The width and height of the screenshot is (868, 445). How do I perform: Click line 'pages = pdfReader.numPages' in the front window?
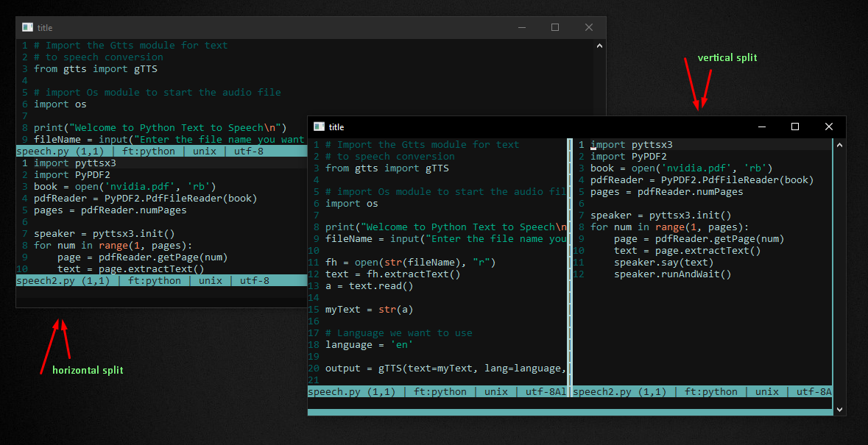[667, 192]
